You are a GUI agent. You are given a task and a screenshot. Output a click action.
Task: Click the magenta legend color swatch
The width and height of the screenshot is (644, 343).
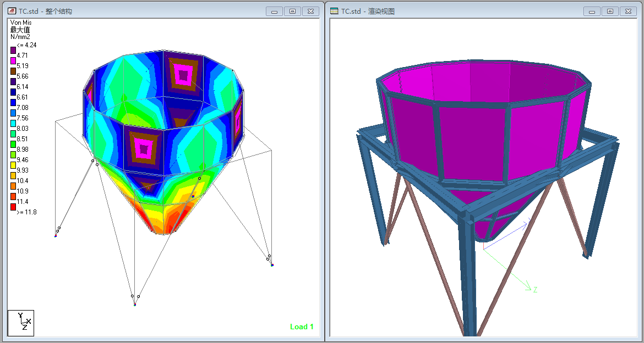tap(13, 60)
